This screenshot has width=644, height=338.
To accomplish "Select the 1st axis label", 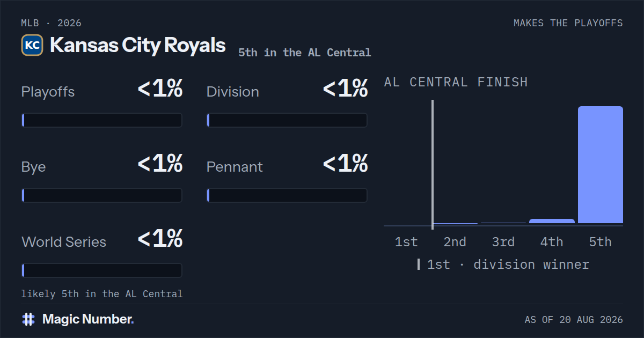I will pyautogui.click(x=406, y=242).
